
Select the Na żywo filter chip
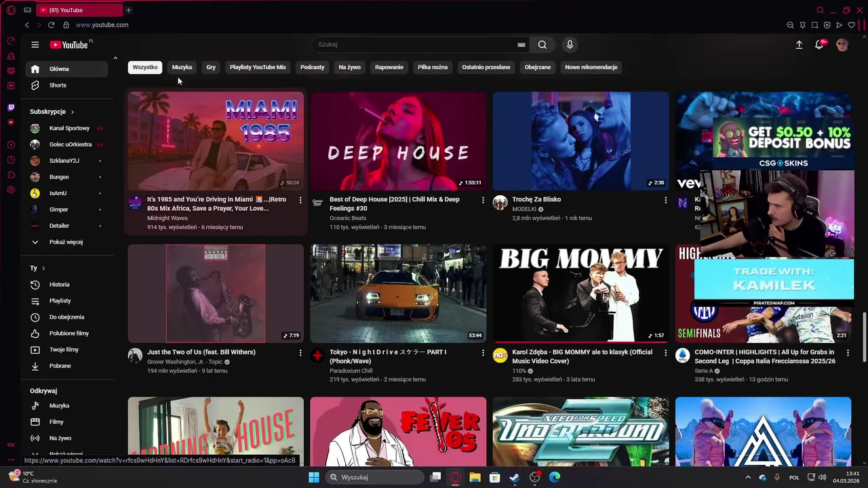[350, 67]
